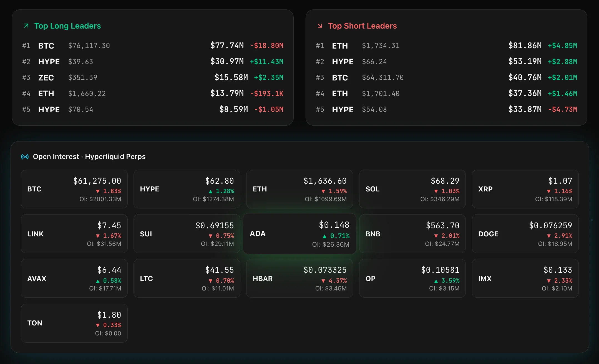This screenshot has height=364, width=599.
Task: Click long leader #1 BTC row
Action: coord(153,46)
